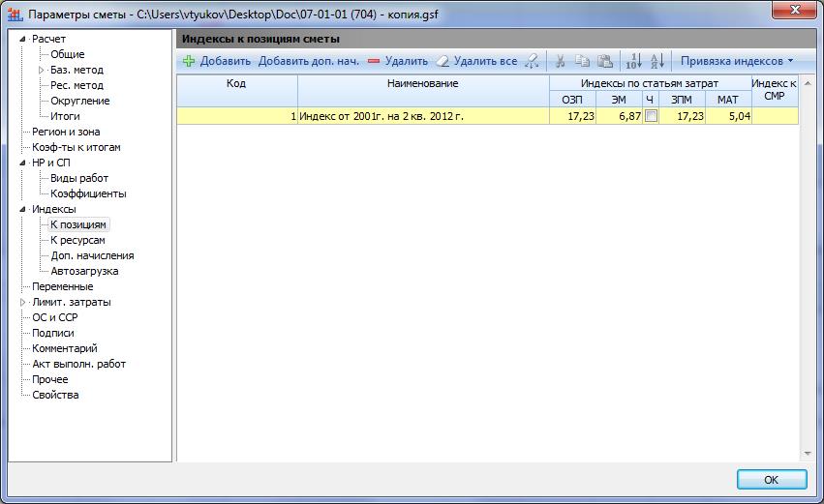Viewport: 824px width, 504px height.
Task: Select К ресурсам in the tree
Action: tap(77, 240)
